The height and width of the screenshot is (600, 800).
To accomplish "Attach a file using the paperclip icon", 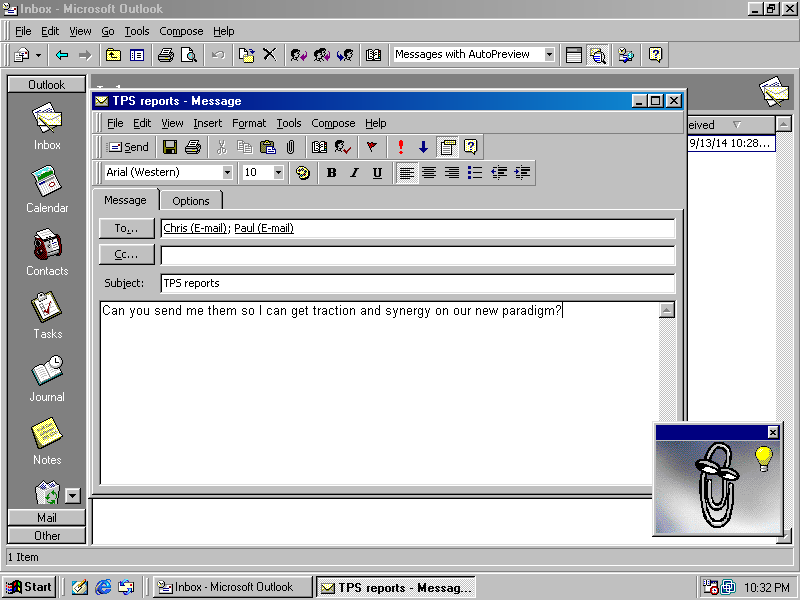I will click(x=290, y=147).
